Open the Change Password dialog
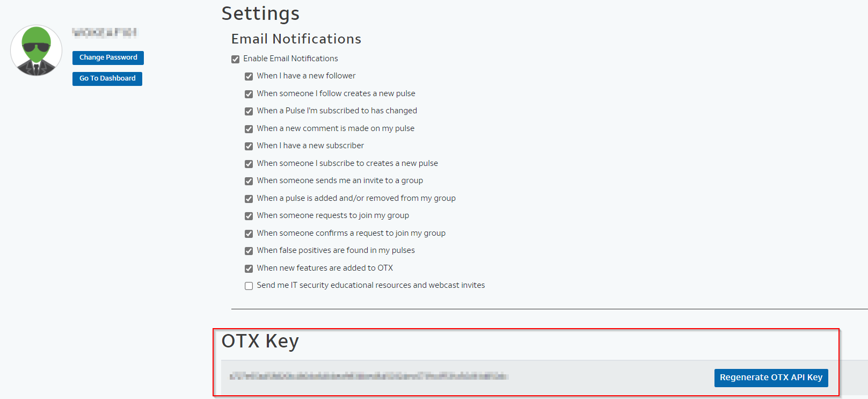This screenshot has width=868, height=399. (108, 57)
